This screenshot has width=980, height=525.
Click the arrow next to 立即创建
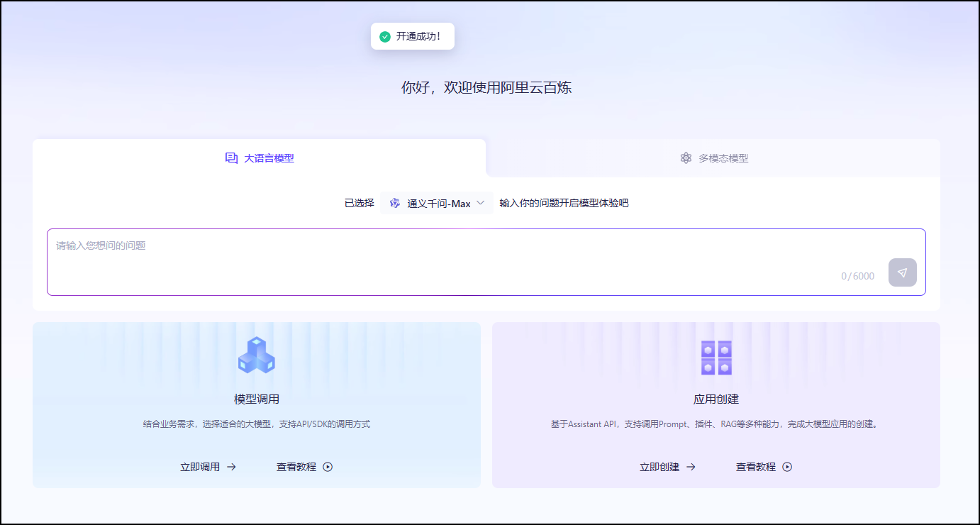(x=691, y=467)
